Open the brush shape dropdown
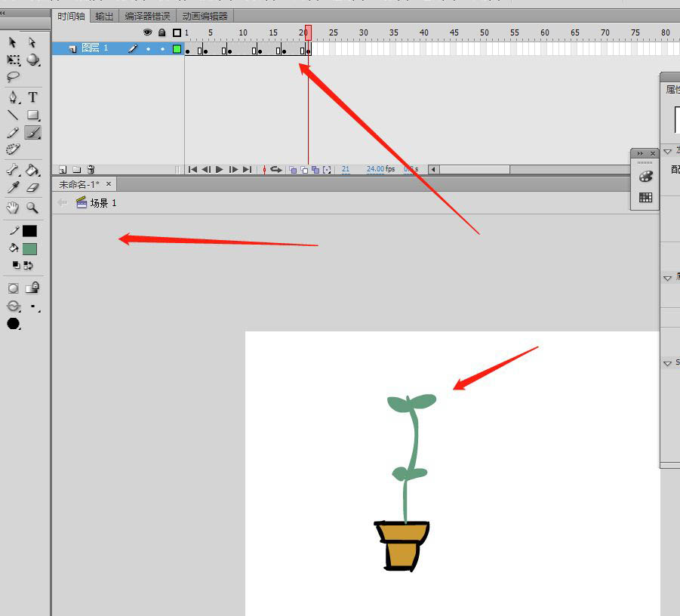 14,324
